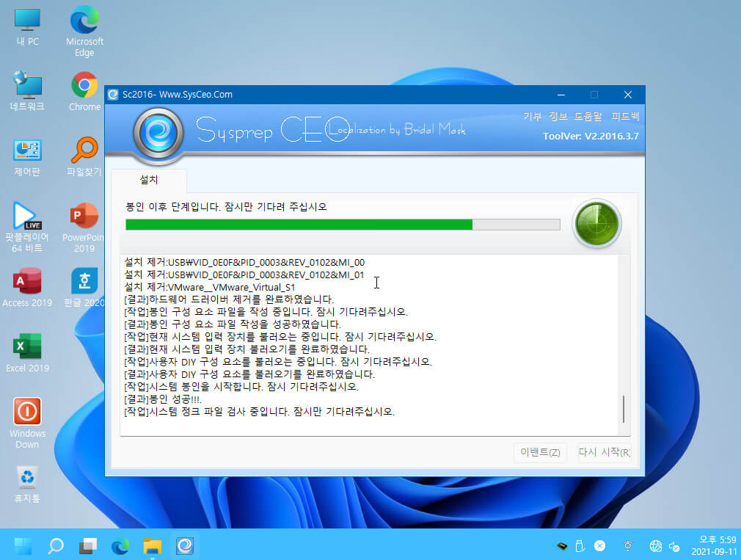Open the 내 PC desktop icon
This screenshot has width=741, height=560.
pos(27,27)
